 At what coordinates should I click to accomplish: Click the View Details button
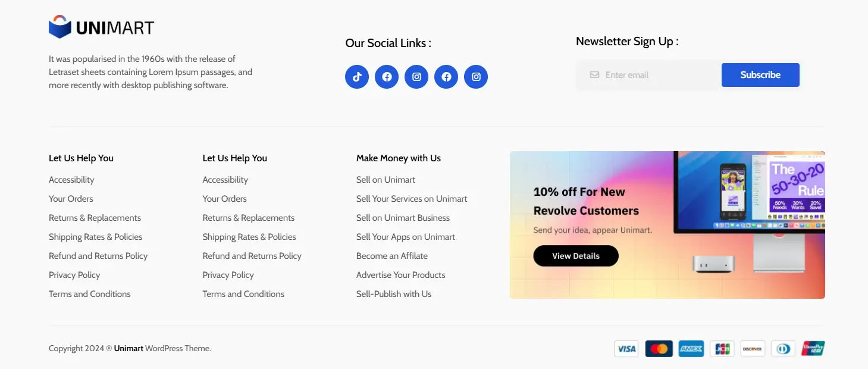tap(575, 255)
